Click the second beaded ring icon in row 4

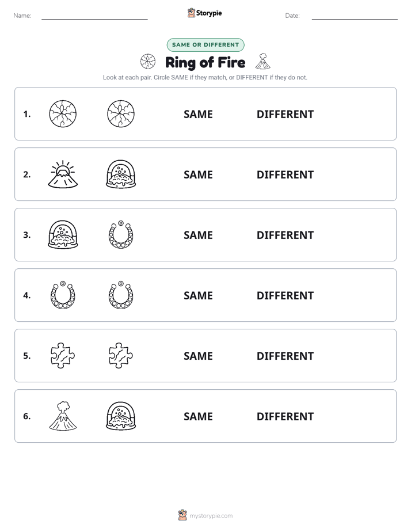coord(121,295)
